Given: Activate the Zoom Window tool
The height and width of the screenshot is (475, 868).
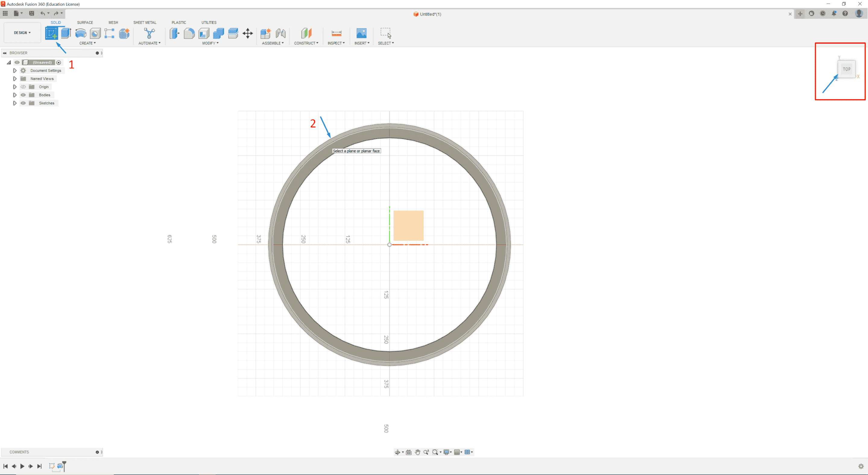Looking at the screenshot, I should pos(435,452).
